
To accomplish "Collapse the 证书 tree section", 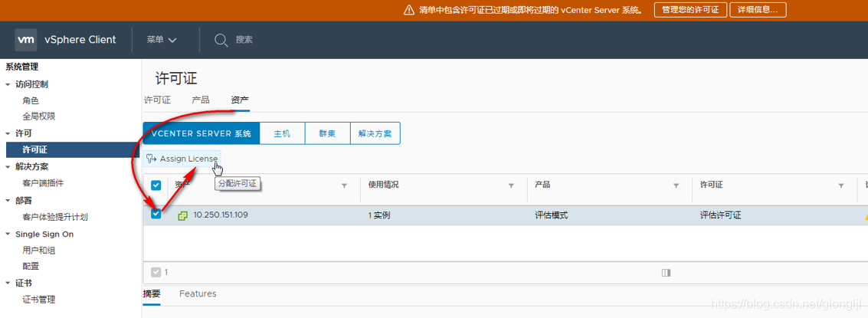I will [8, 284].
